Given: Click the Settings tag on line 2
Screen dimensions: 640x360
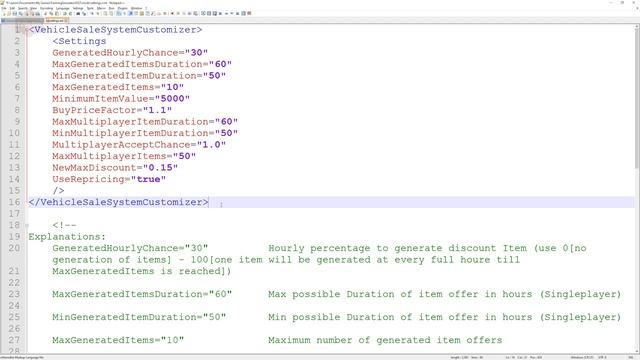Looking at the screenshot, I should [79, 41].
